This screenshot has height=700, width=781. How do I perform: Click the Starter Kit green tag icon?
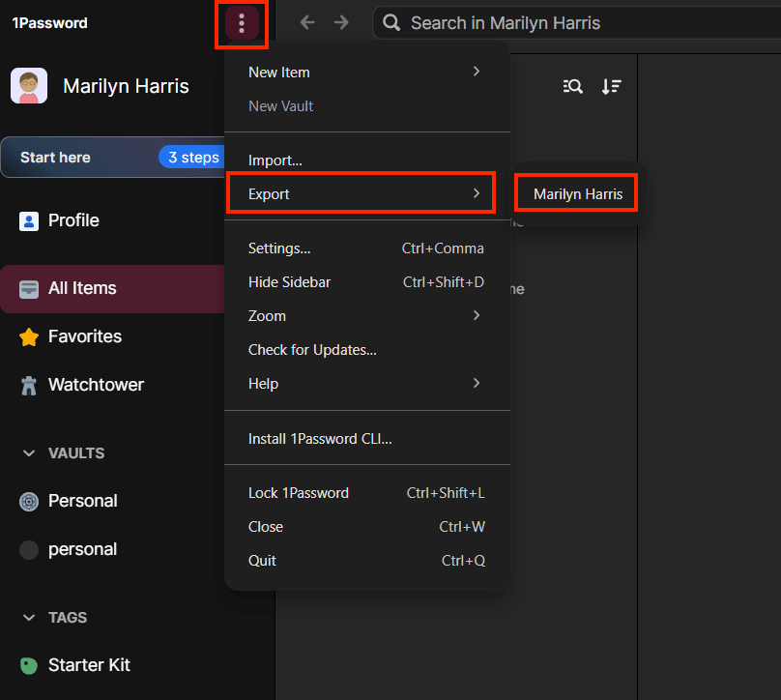click(x=29, y=665)
